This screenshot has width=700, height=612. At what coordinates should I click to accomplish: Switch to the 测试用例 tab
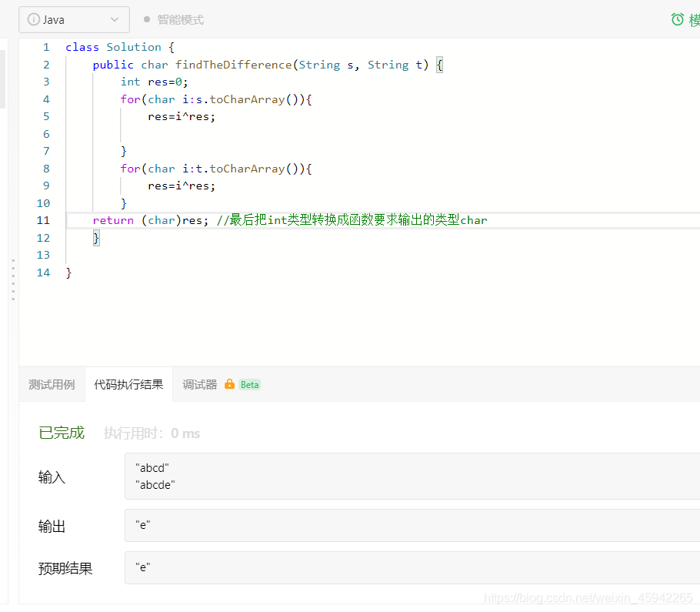pyautogui.click(x=52, y=385)
